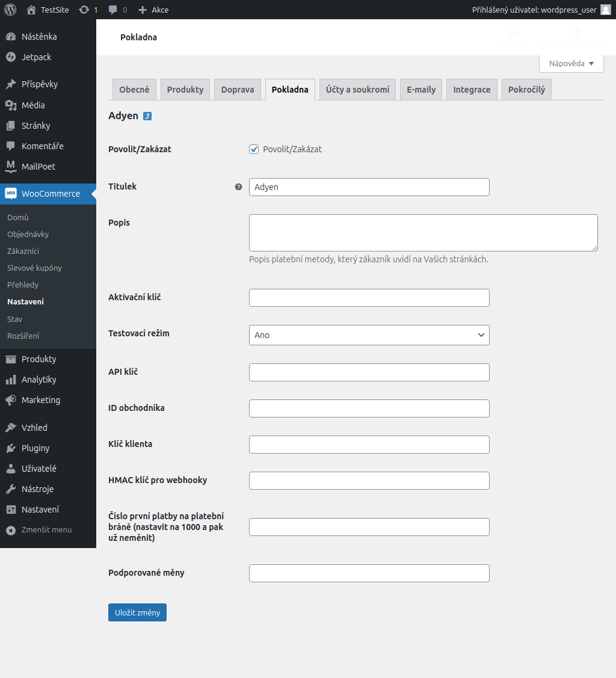Click the Analytiky bar chart icon
Screen dimensions: 616x678
(x=11, y=380)
